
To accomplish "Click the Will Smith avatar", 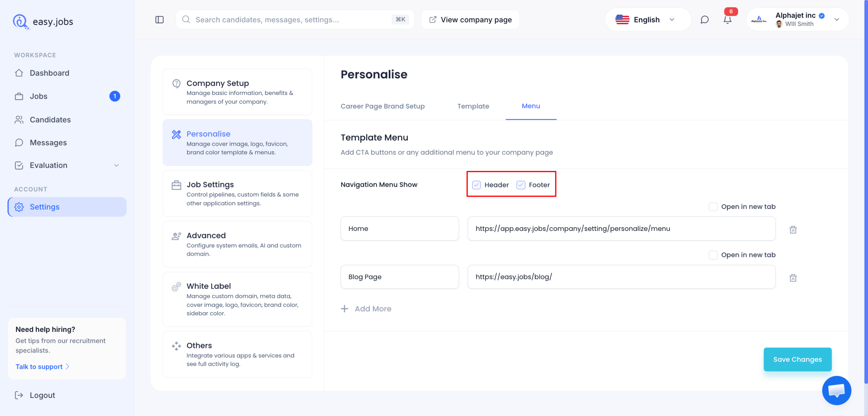I will pyautogui.click(x=779, y=24).
